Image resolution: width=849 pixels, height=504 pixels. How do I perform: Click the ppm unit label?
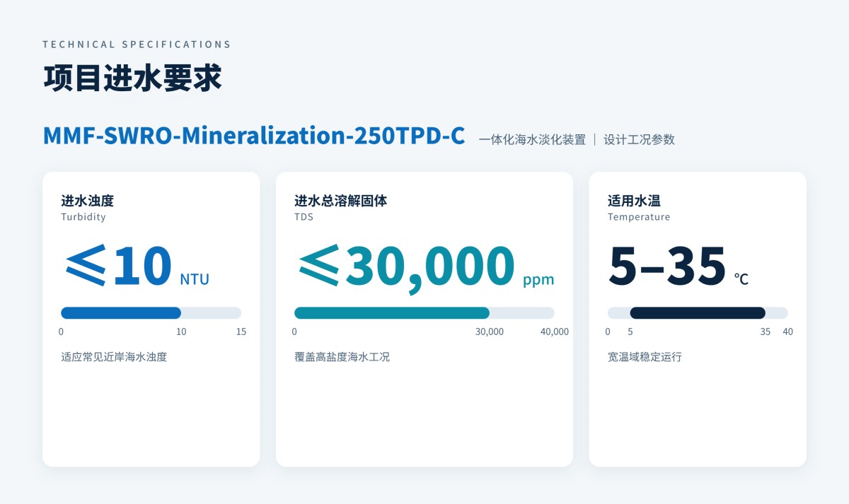point(538,280)
